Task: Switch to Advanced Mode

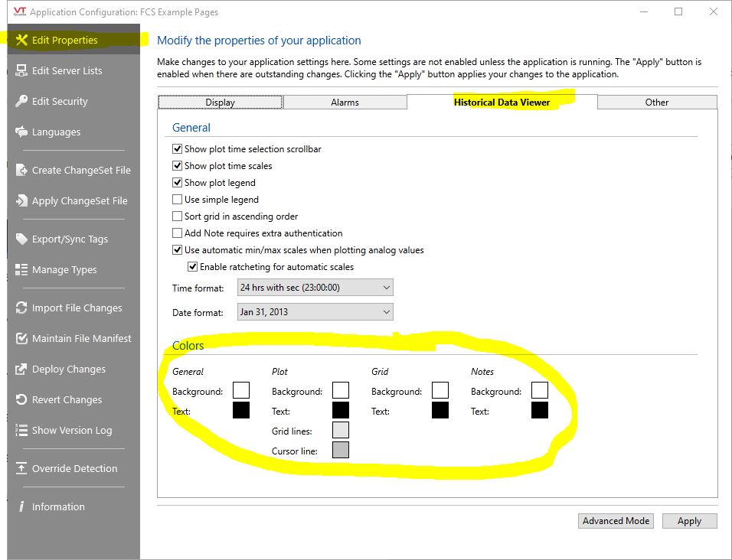Action: click(x=616, y=521)
